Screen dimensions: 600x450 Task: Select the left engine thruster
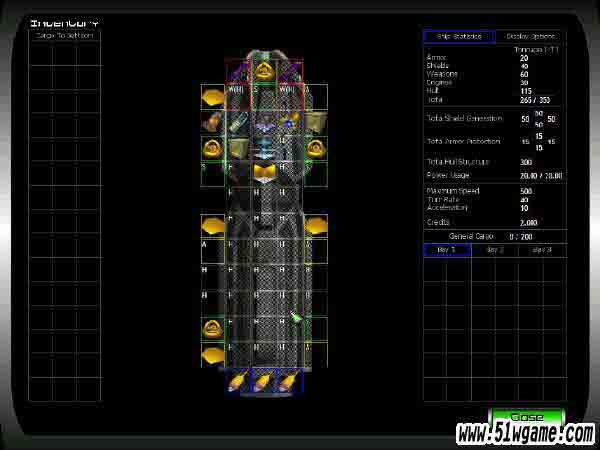pyautogui.click(x=238, y=381)
